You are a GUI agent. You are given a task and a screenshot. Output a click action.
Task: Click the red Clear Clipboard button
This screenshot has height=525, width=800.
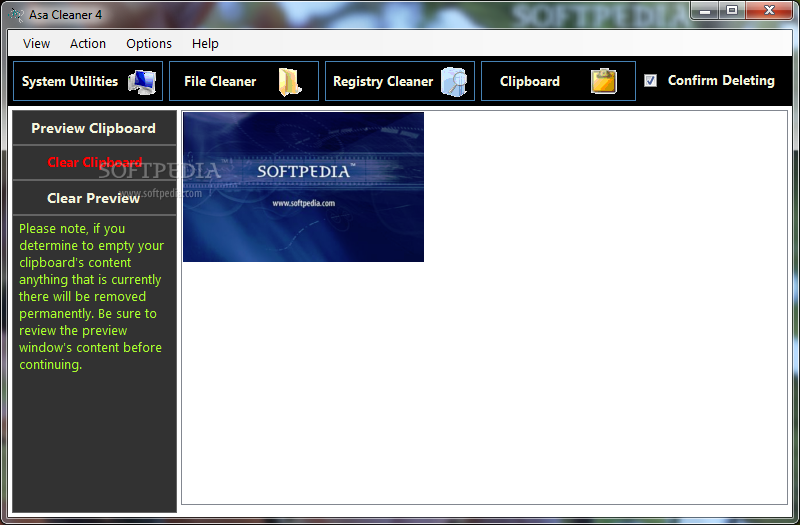coord(94,163)
